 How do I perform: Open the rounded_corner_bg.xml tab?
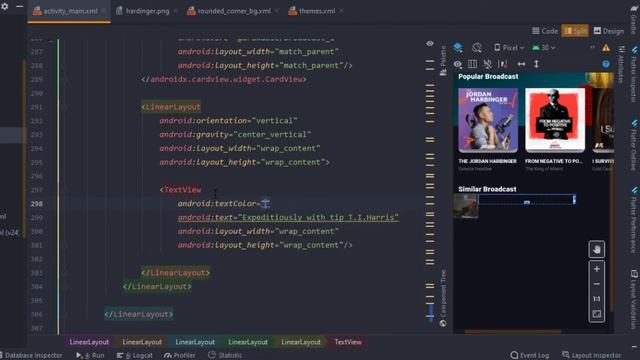tap(234, 11)
